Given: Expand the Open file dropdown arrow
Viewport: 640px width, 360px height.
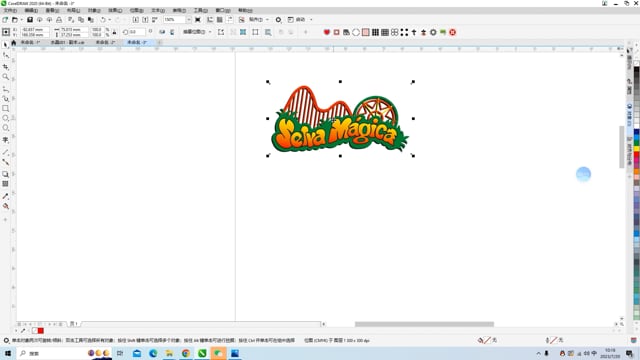Looking at the screenshot, I should pos(22,20).
